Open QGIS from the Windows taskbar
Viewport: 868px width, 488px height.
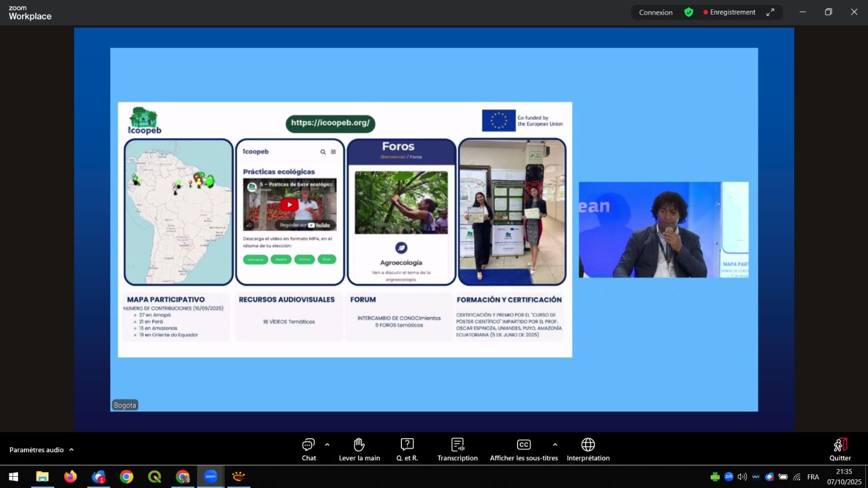(155, 477)
